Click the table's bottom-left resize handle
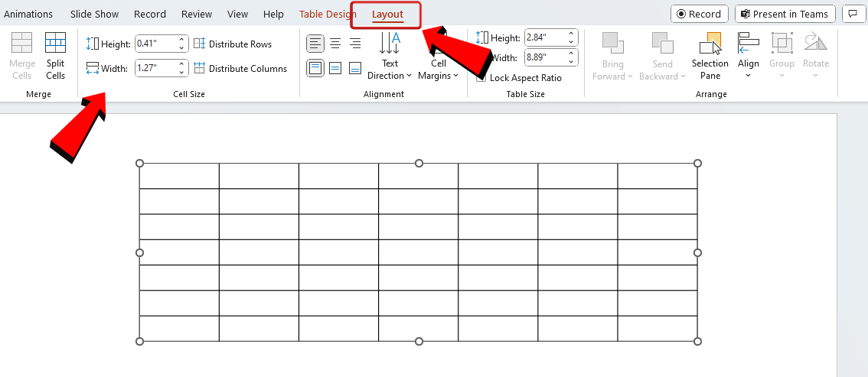 [139, 341]
